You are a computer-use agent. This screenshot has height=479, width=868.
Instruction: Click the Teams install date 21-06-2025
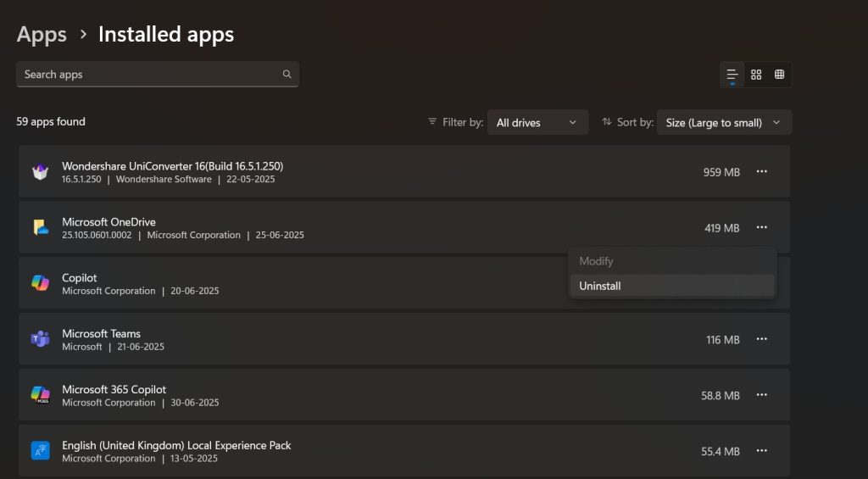click(x=141, y=347)
